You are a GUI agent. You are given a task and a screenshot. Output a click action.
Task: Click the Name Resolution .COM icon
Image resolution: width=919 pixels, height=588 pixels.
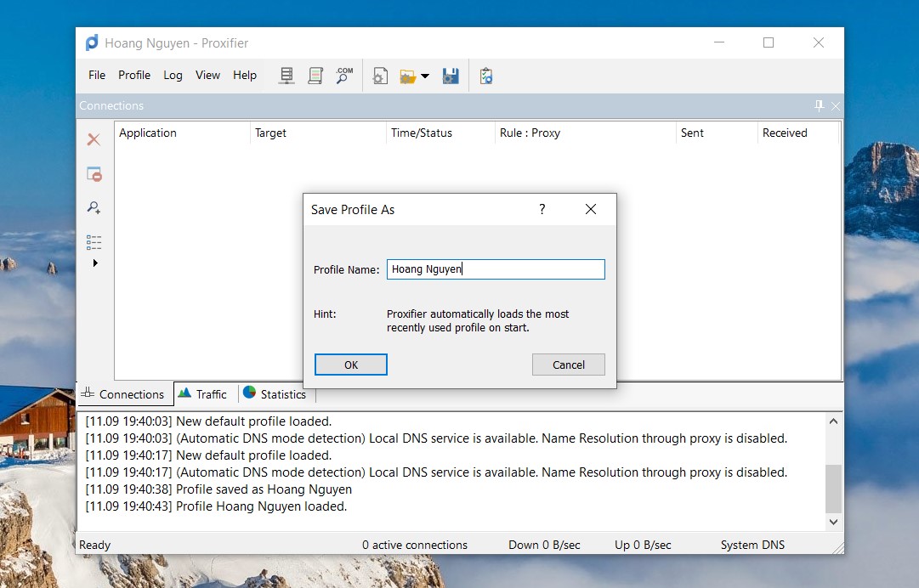click(x=343, y=76)
